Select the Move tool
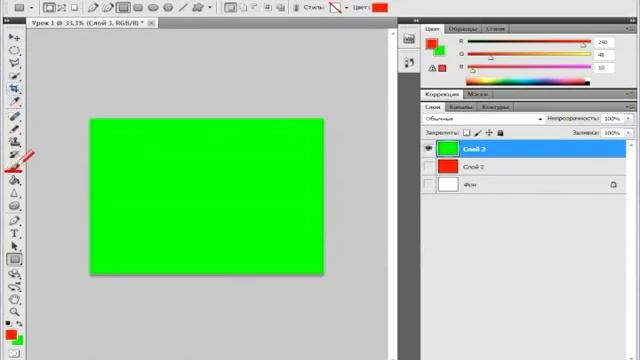 (14, 38)
